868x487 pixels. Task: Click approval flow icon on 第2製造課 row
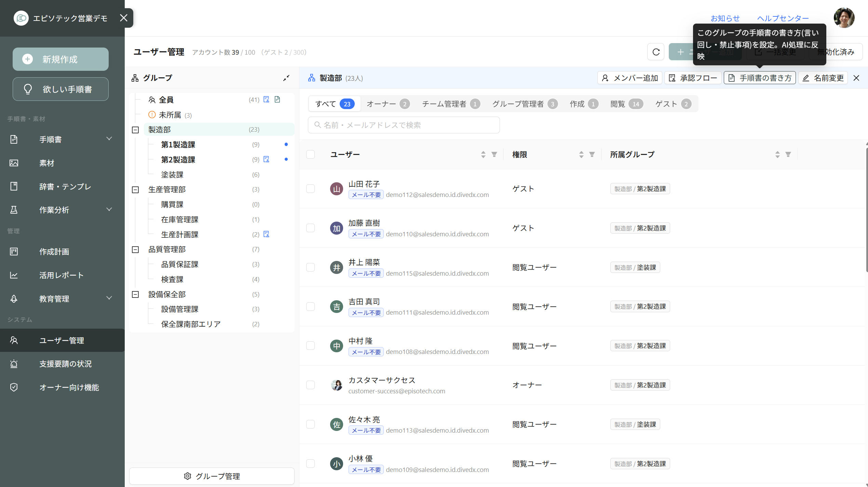coord(267,159)
